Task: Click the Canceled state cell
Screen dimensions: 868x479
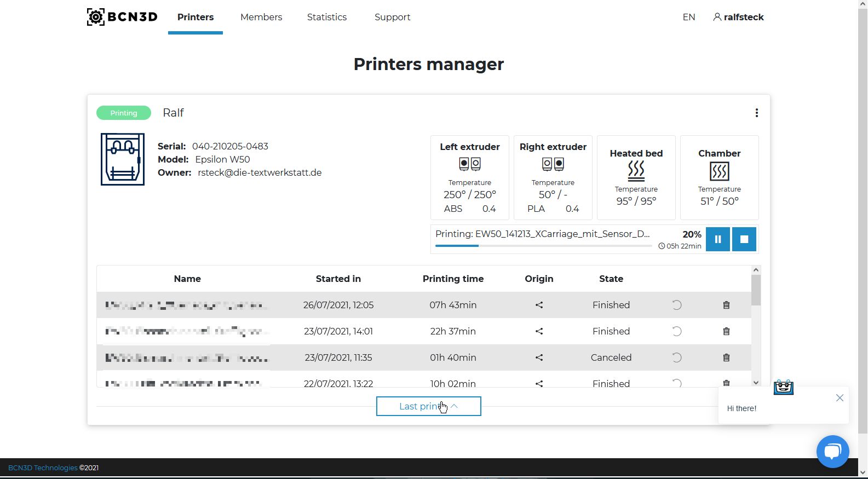Action: 611,357
